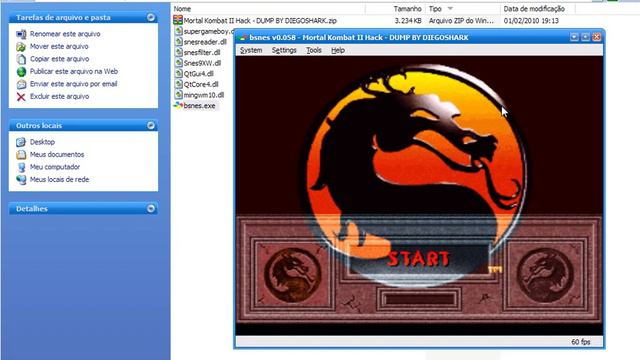The height and width of the screenshot is (360, 640).
Task: Click the QtGui4.dll file icon
Action: point(178,73)
